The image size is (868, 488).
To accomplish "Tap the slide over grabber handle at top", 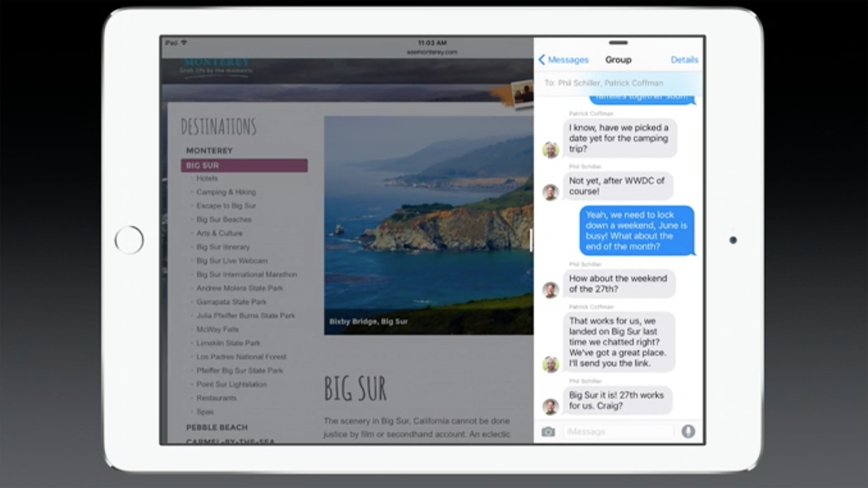I will 618,43.
